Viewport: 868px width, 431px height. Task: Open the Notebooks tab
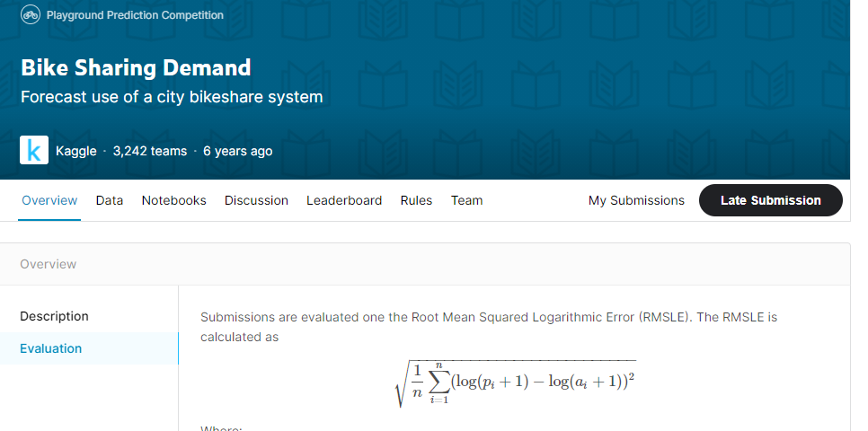click(173, 200)
